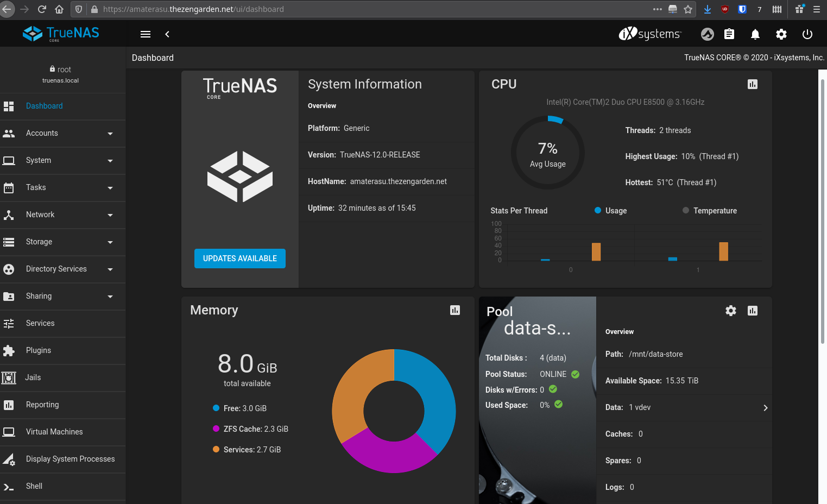The width and height of the screenshot is (827, 504).
Task: Open Memory reports chart icon
Action: tap(455, 310)
